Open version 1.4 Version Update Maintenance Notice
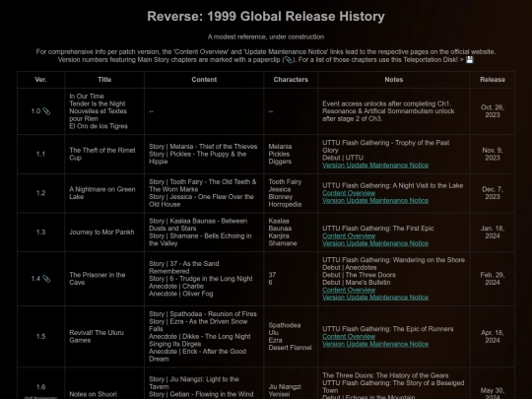 (375, 298)
